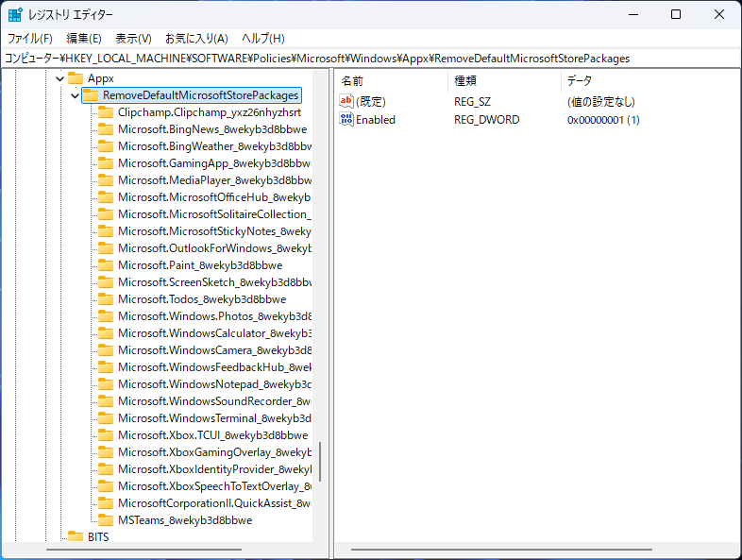Select the WindowsSoundRecorder folder icon
This screenshot has width=742, height=560.
[x=106, y=401]
